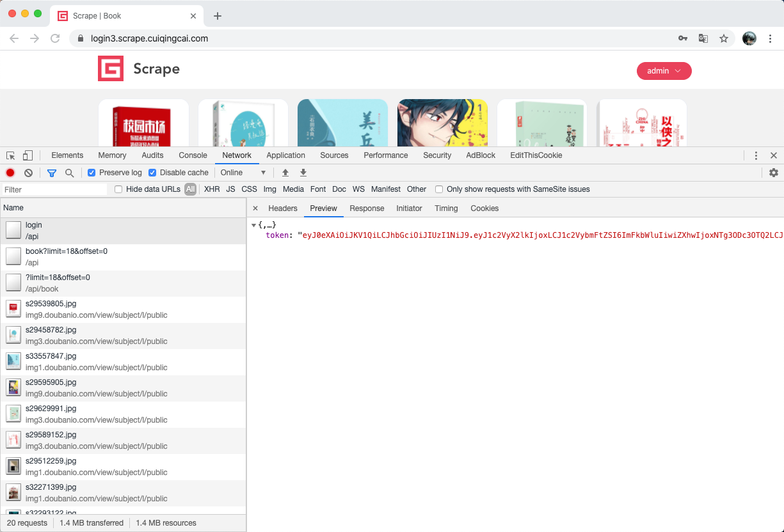784x532 pixels.
Task: Select the login /api request row
Action: pyautogui.click(x=123, y=231)
